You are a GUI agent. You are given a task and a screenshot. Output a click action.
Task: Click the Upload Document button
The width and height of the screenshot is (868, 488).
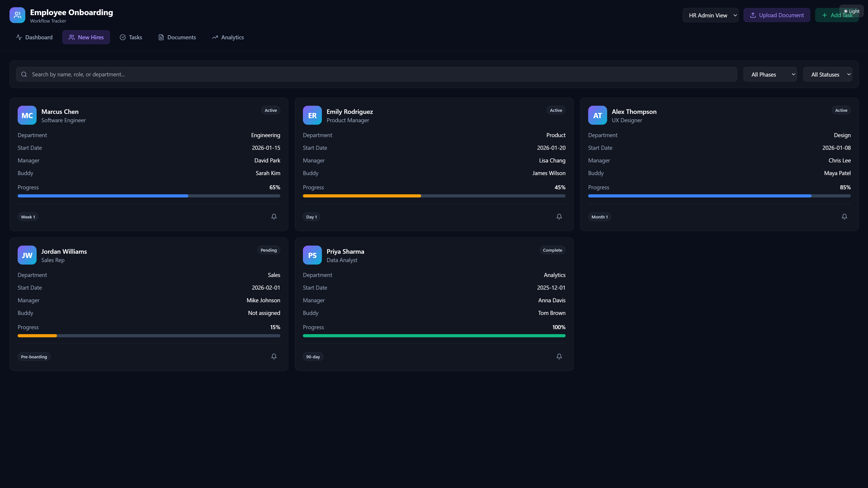coord(776,15)
